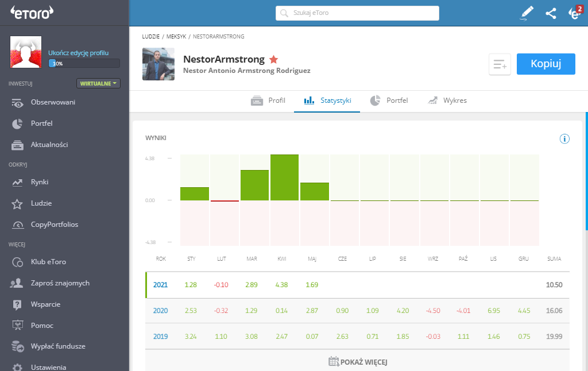Click the page vertical scrollbar

[x=586, y=171]
